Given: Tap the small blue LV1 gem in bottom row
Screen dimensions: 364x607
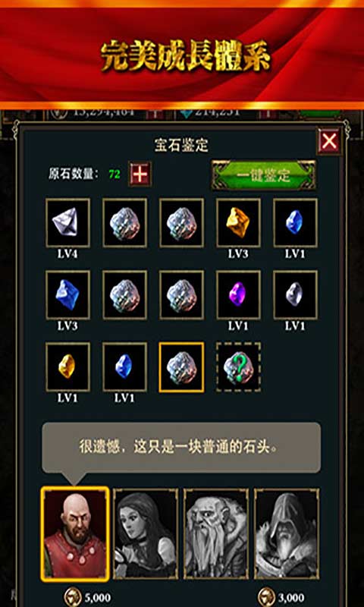Looking at the screenshot, I should [124, 366].
